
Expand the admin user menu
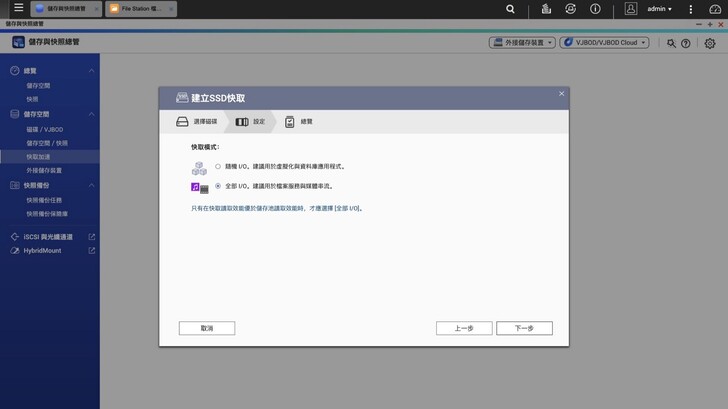pos(659,9)
